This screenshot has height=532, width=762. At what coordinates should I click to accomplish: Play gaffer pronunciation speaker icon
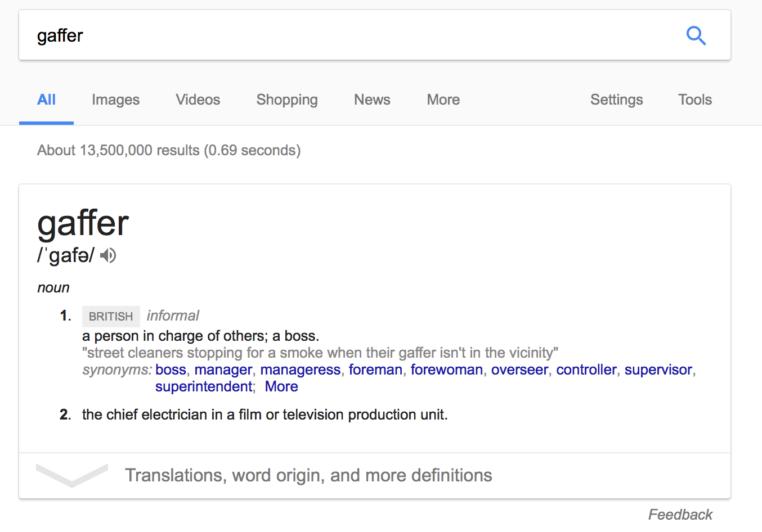coord(108,255)
